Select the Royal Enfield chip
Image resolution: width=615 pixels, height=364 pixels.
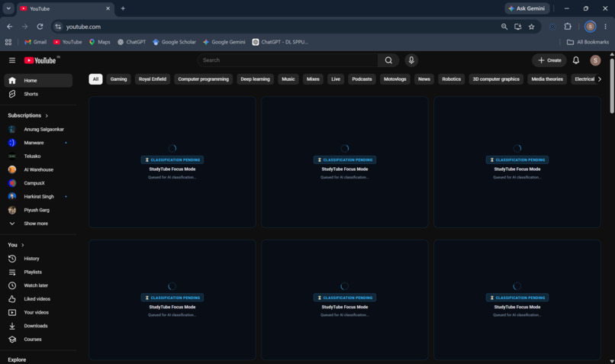click(152, 79)
